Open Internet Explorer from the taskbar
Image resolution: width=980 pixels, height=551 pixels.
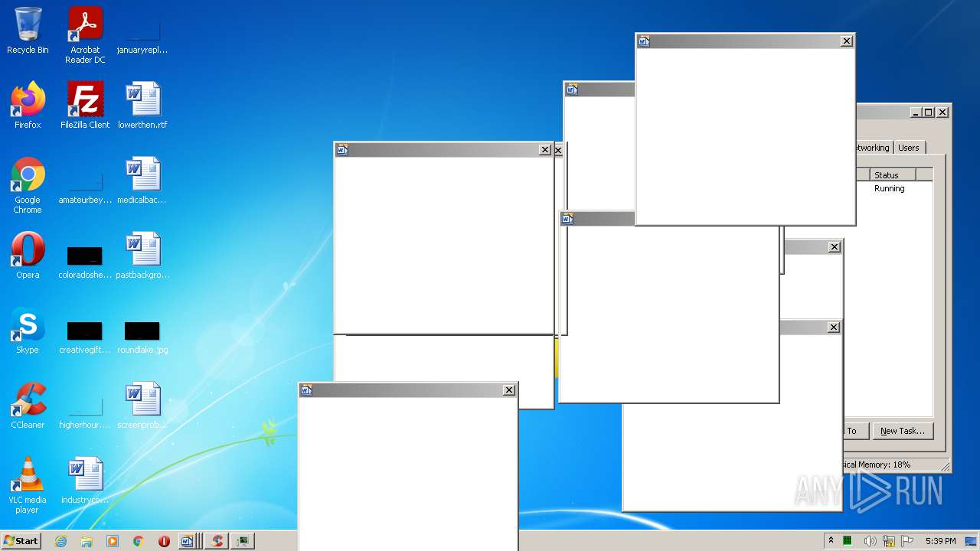(x=60, y=541)
